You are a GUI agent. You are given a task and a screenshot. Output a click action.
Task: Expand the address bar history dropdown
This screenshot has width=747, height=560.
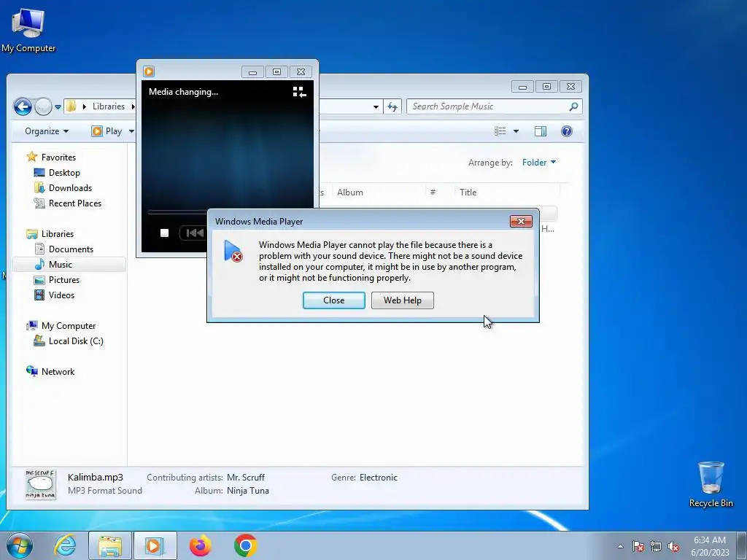tap(376, 106)
